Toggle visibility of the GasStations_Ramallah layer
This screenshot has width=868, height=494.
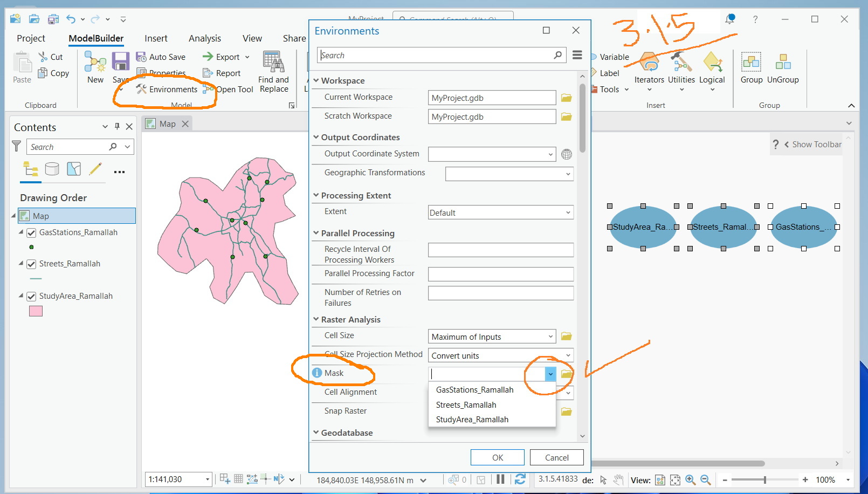31,232
